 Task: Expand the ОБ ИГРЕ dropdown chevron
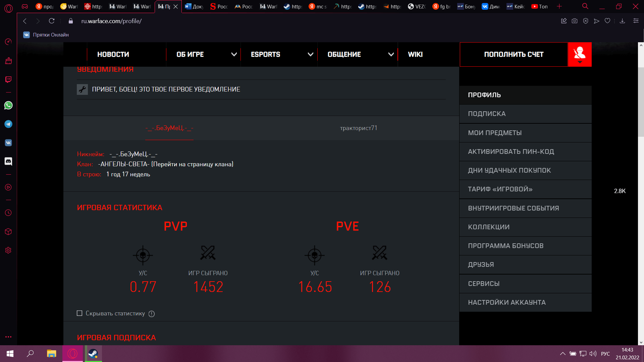(234, 54)
